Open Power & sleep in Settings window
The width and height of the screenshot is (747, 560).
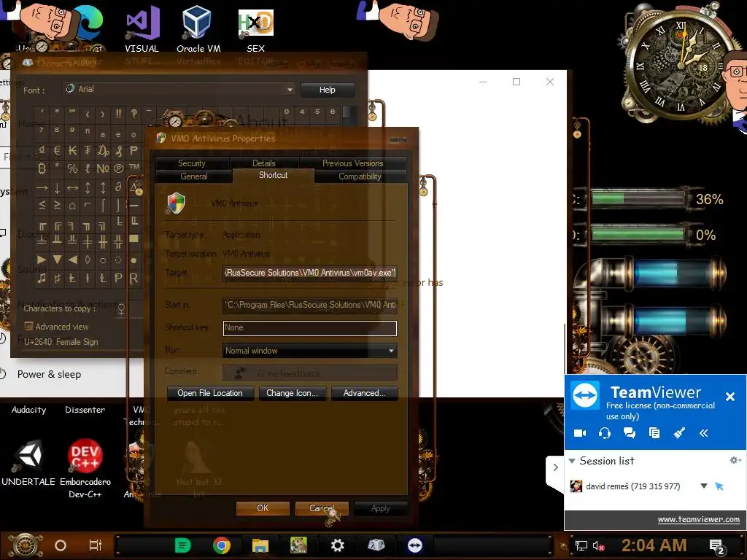[x=49, y=374]
